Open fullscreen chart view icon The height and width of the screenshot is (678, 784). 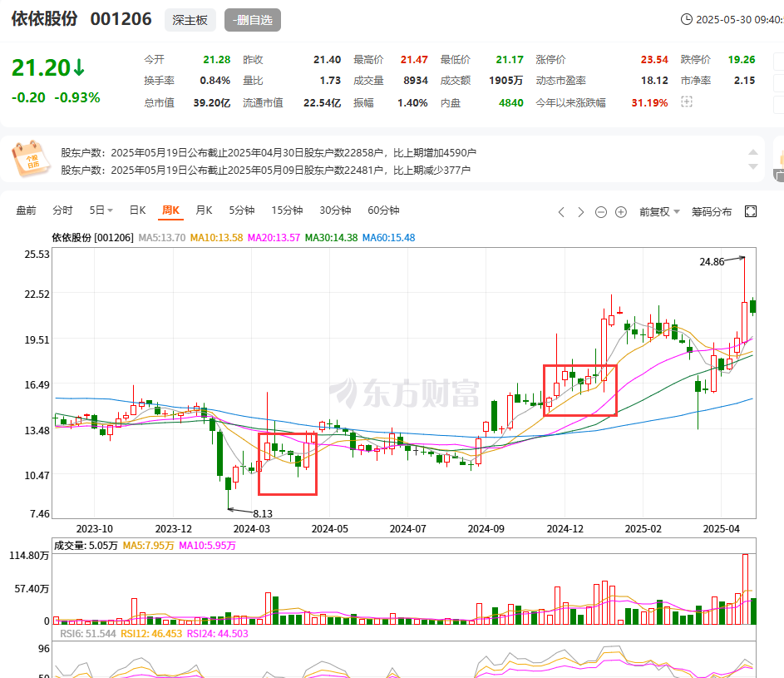point(751,211)
